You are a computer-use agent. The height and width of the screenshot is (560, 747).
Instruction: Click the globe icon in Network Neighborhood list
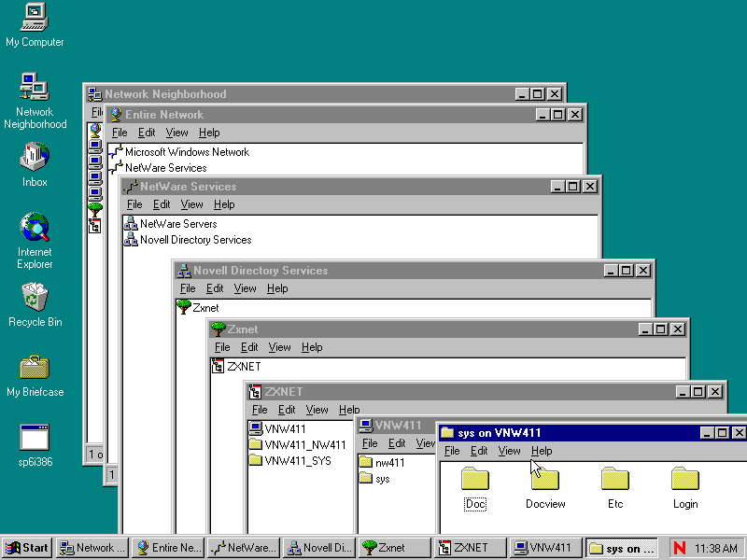[95, 129]
